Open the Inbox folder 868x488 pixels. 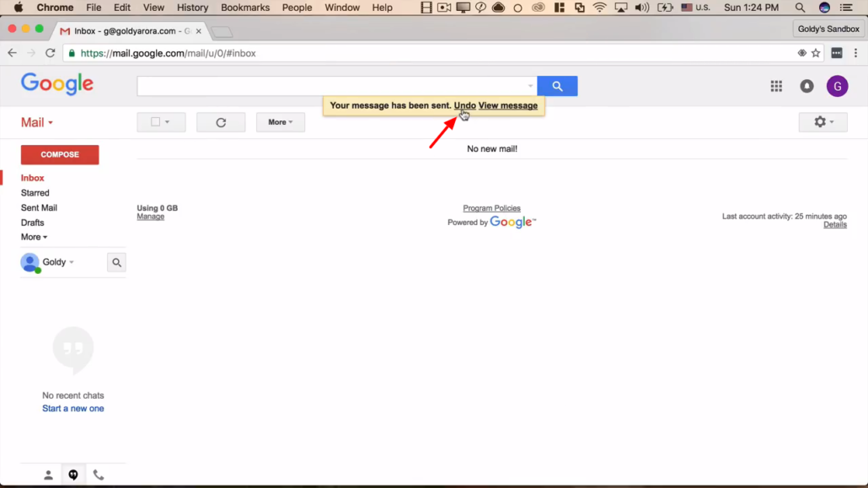click(x=33, y=178)
